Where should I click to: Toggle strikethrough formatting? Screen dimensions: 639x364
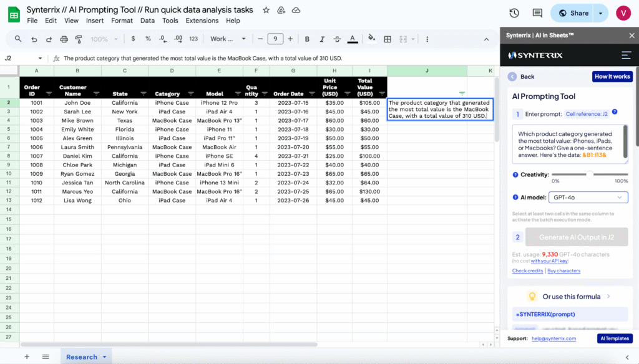tap(337, 39)
